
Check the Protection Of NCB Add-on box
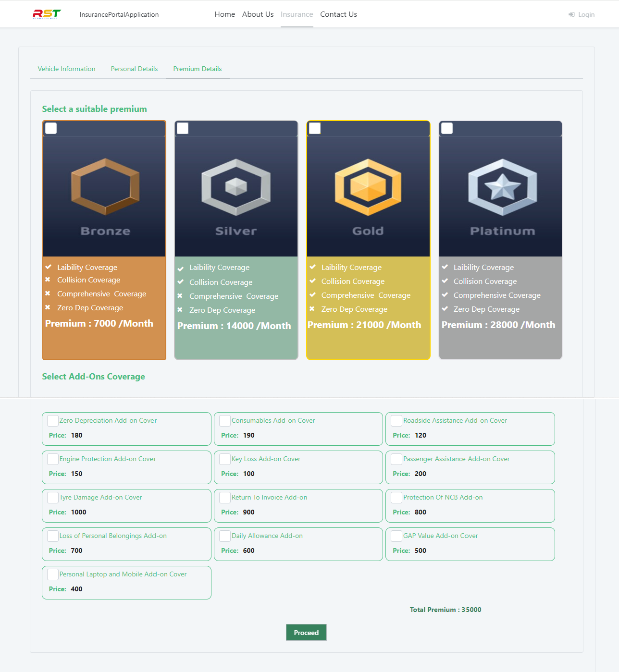tap(396, 498)
